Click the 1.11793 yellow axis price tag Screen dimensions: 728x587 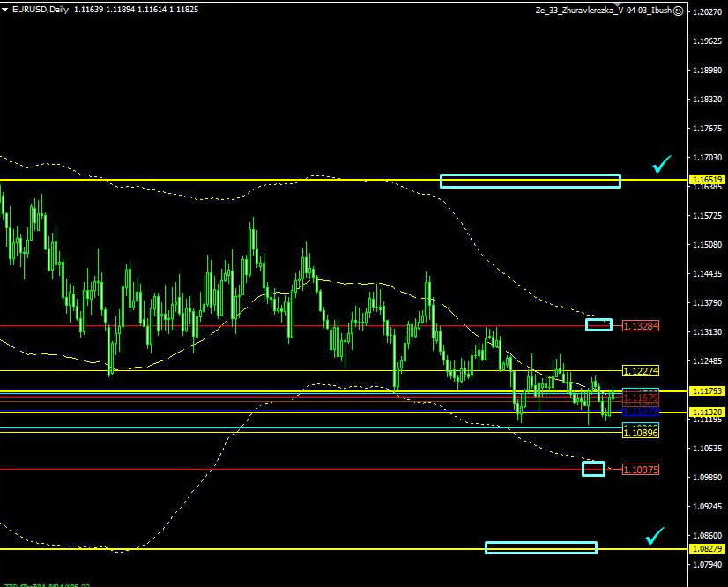pyautogui.click(x=708, y=390)
